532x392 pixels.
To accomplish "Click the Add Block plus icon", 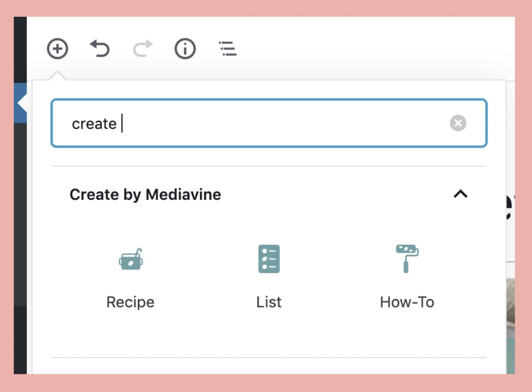I will [x=57, y=49].
